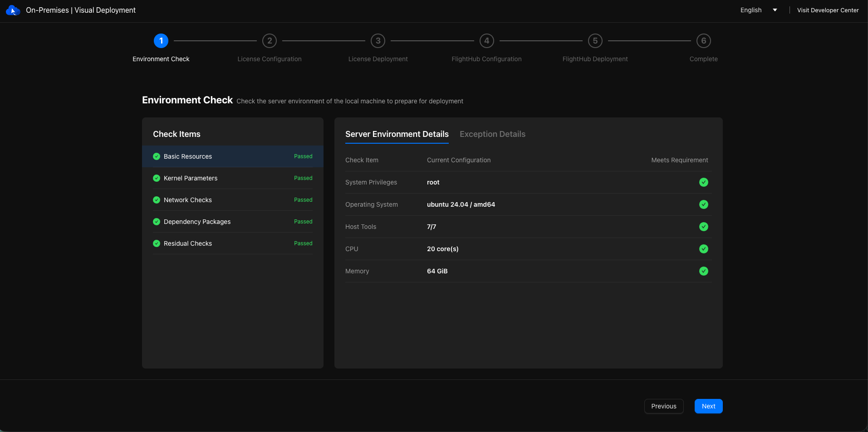Screen dimensions: 868x432
Task: Click the '20 core(s)' CPU value
Action: (443, 249)
